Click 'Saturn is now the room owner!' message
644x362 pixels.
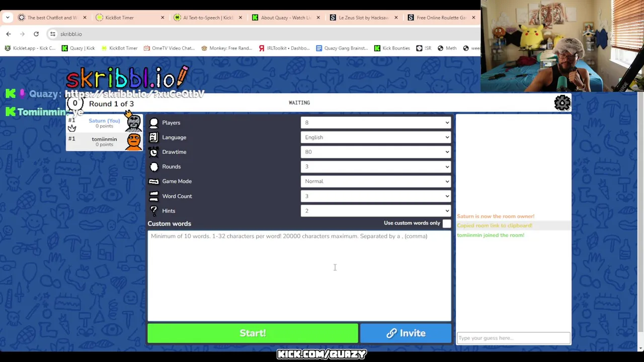coord(496,216)
